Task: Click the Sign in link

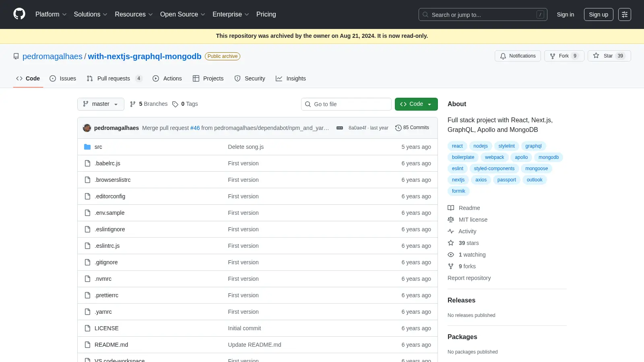Action: pos(566,14)
